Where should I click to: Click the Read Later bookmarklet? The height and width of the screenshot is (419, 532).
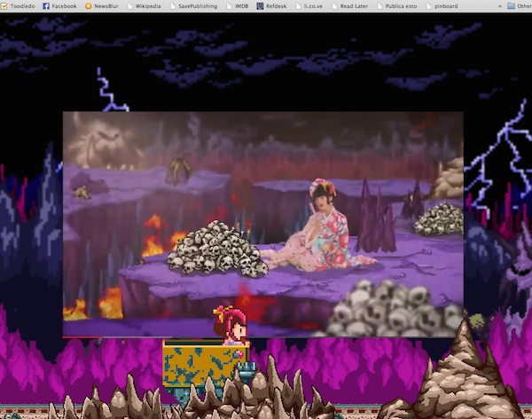point(350,6)
